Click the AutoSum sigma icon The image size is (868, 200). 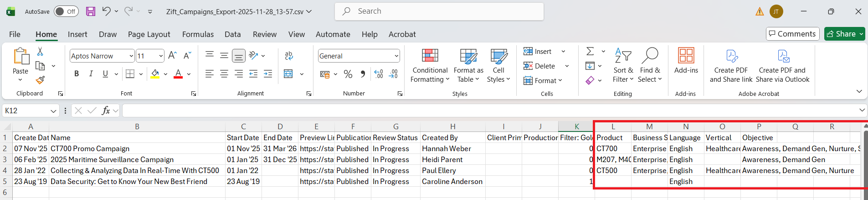pyautogui.click(x=590, y=51)
